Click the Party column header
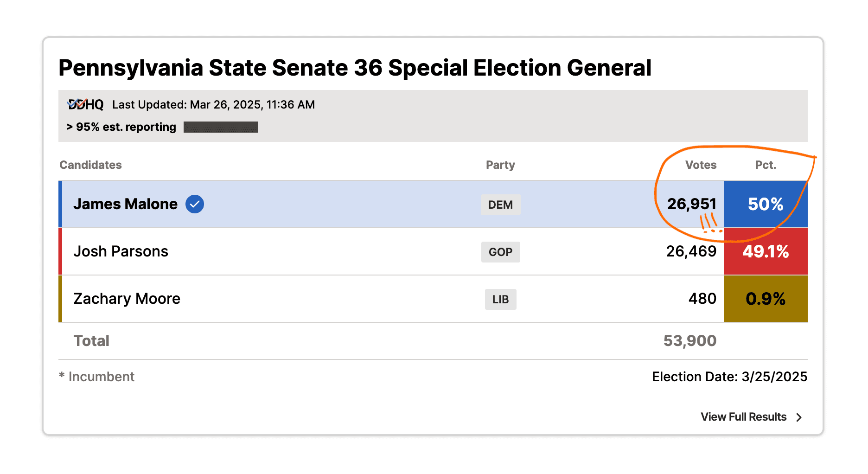This screenshot has height=474, width=868. tap(500, 165)
